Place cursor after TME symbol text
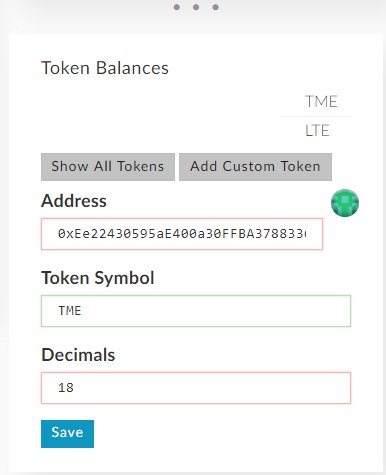The width and height of the screenshot is (386, 475). coord(82,311)
